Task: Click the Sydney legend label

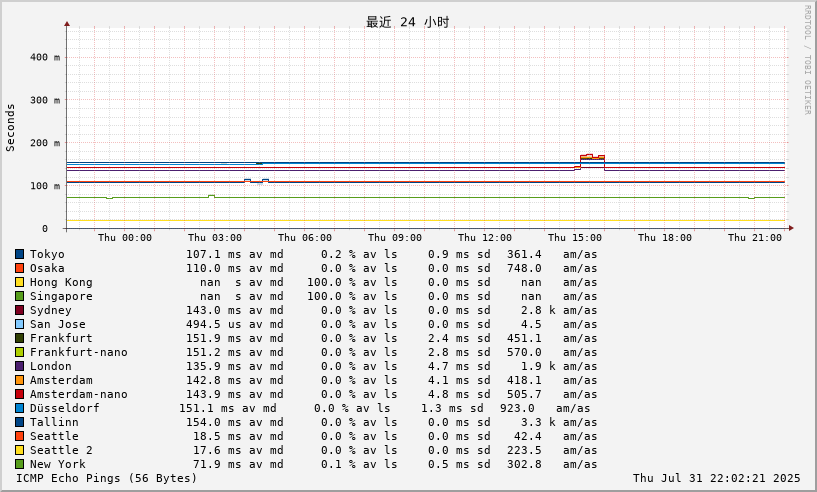Action: tap(51, 311)
